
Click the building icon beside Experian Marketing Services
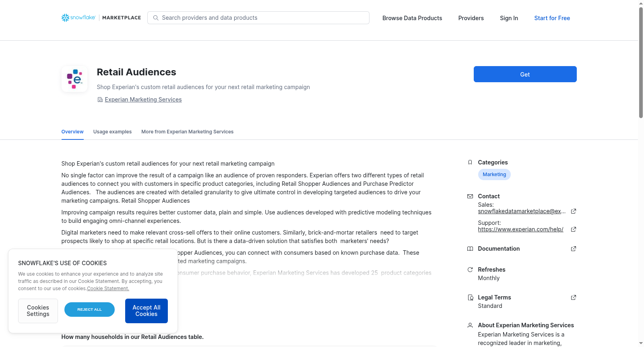click(100, 100)
